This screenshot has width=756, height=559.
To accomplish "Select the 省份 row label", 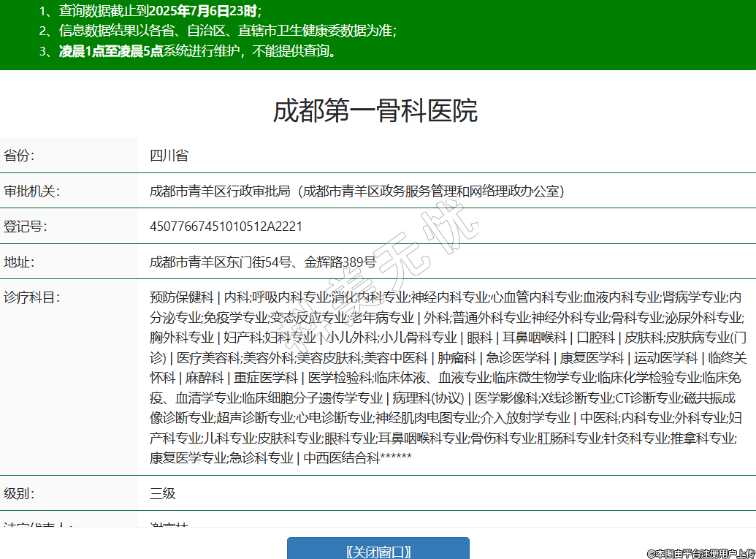I will pyautogui.click(x=20, y=156).
